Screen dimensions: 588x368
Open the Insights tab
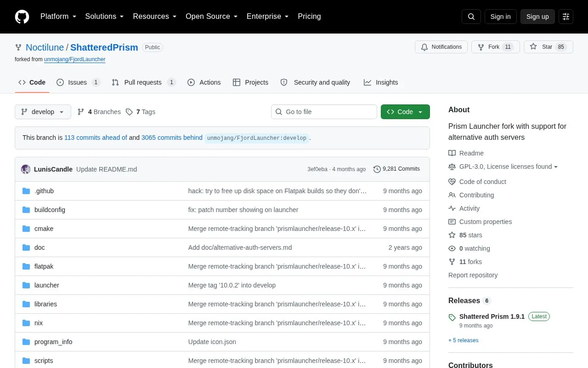(381, 82)
